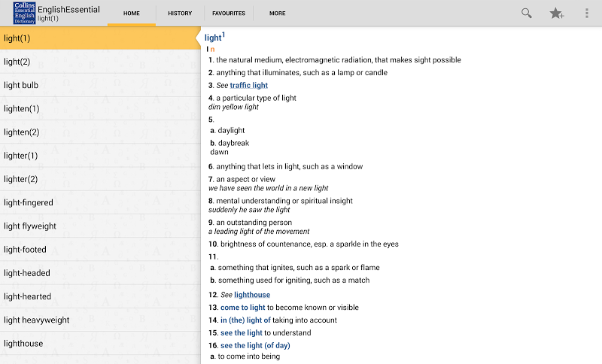This screenshot has width=602, height=364.
Task: Open the 'light bulb' entry
Action: click(x=100, y=85)
